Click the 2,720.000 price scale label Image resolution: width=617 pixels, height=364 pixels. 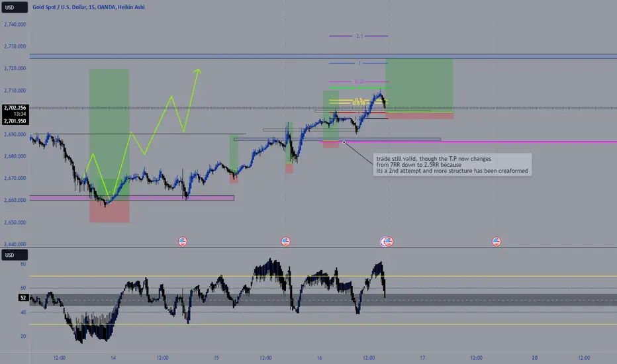[15, 68]
